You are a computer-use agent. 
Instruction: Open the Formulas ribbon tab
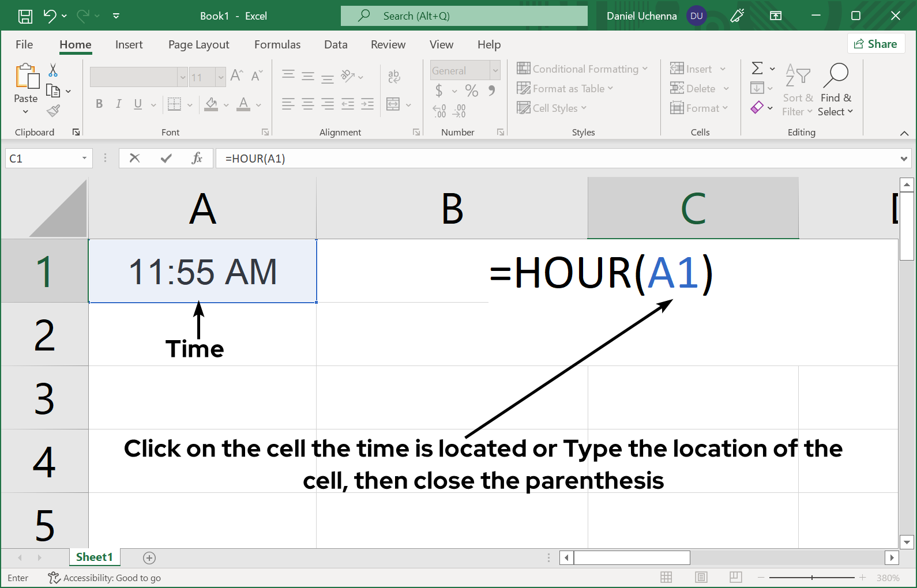coord(277,44)
